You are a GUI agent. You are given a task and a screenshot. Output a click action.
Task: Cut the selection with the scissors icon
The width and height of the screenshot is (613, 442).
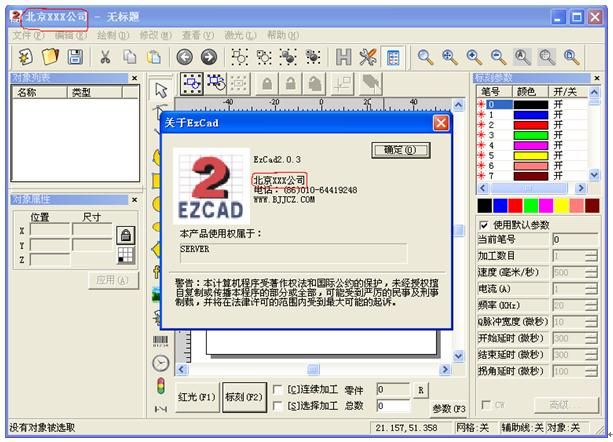coord(104,57)
